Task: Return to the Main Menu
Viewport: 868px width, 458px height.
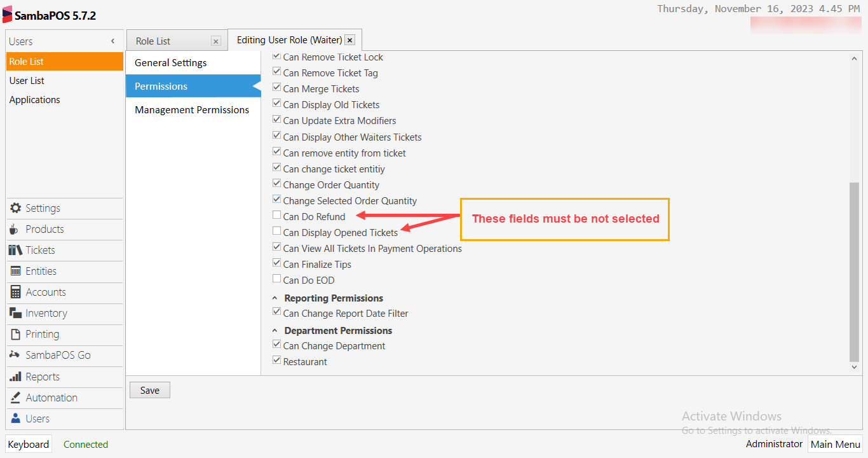Action: (x=836, y=444)
